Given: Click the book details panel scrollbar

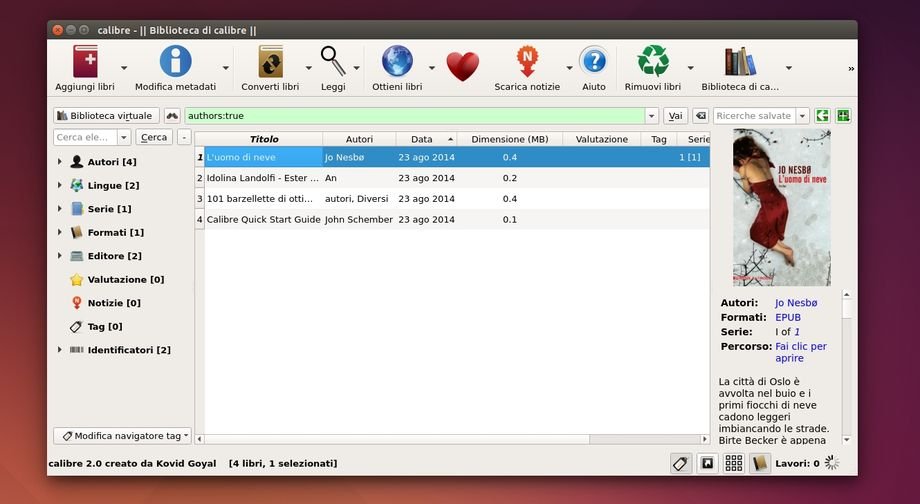Looking at the screenshot, I should pyautogui.click(x=847, y=370).
